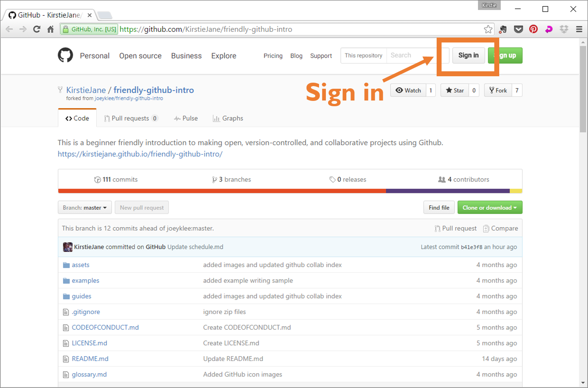Open Chrome hamburger menu

coord(579,29)
